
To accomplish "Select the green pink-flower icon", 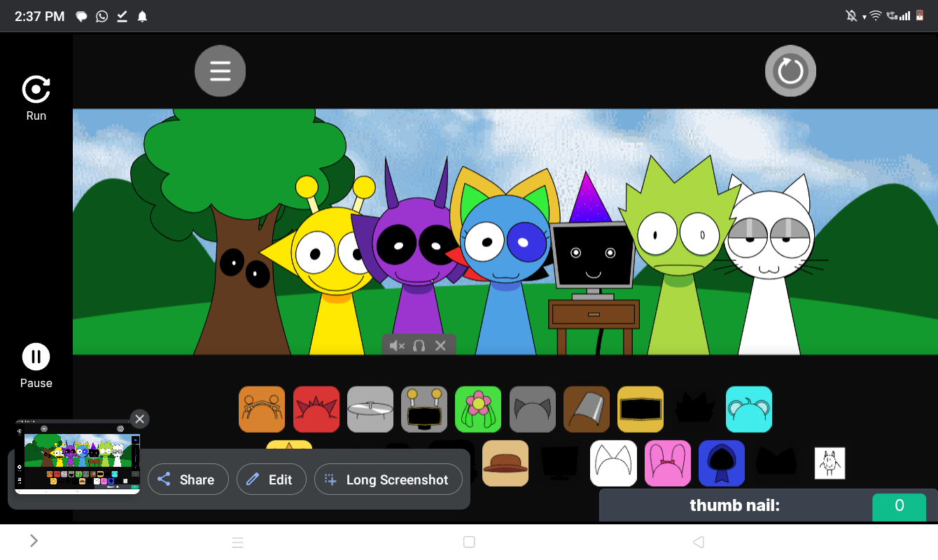I will tap(478, 409).
